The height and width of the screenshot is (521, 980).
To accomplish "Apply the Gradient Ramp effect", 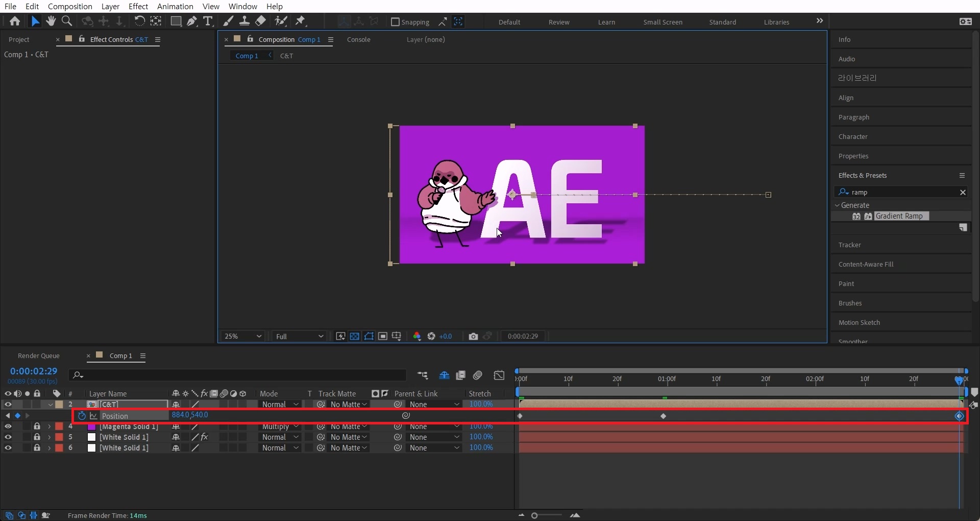I will click(x=899, y=216).
